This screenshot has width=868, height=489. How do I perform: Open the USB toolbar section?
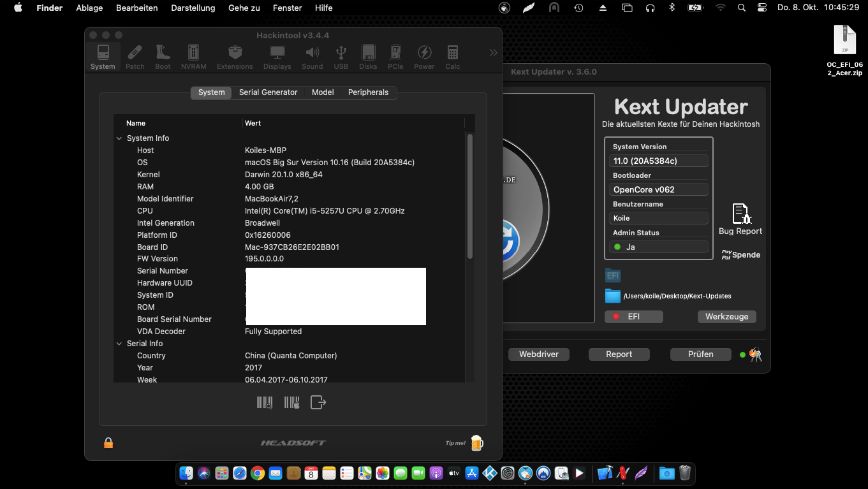[341, 57]
